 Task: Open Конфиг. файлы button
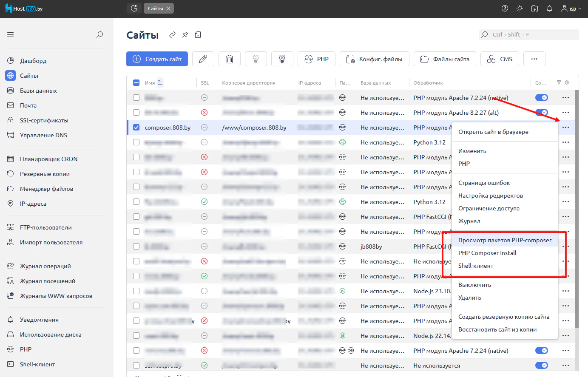pos(375,59)
